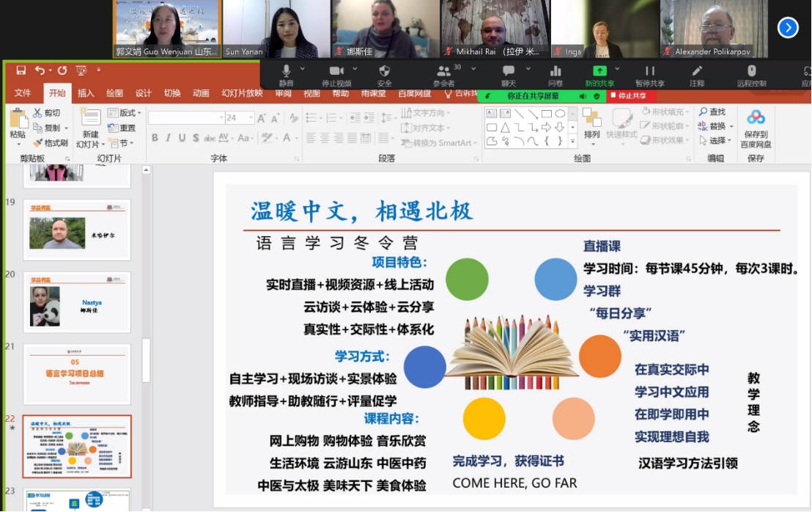812x512 pixels.
Task: Click New Share (新的共享) in Zoom
Action: pyautogui.click(x=599, y=75)
